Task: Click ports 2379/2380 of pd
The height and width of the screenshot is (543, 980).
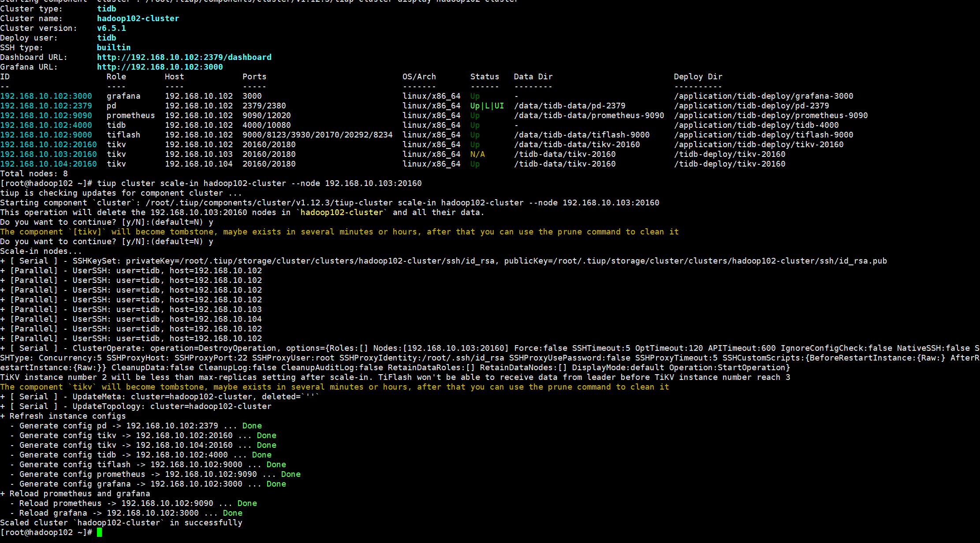Action: coord(264,106)
